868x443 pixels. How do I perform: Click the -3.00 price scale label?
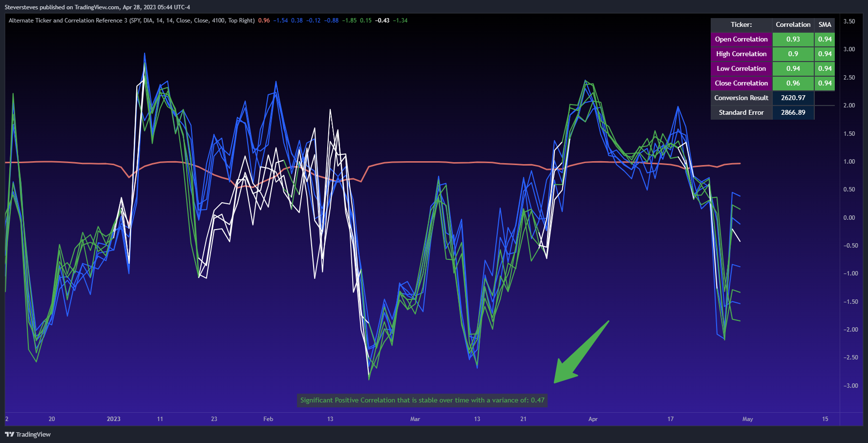(850, 386)
